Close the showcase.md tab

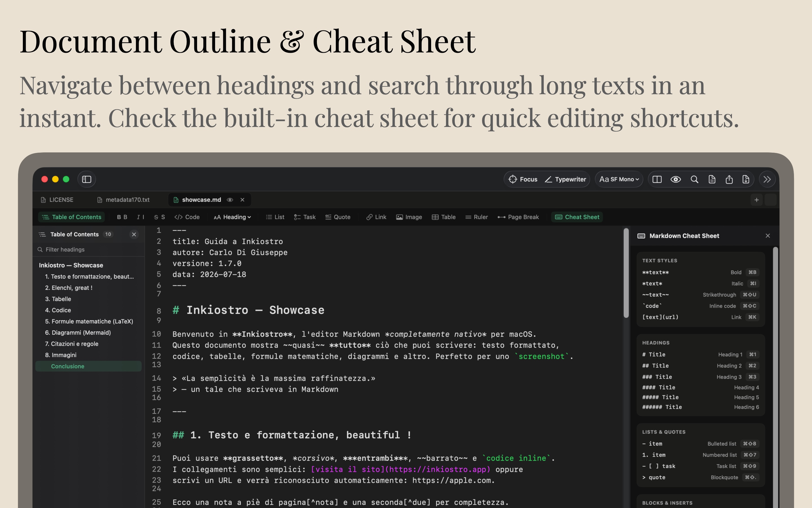[x=242, y=200]
